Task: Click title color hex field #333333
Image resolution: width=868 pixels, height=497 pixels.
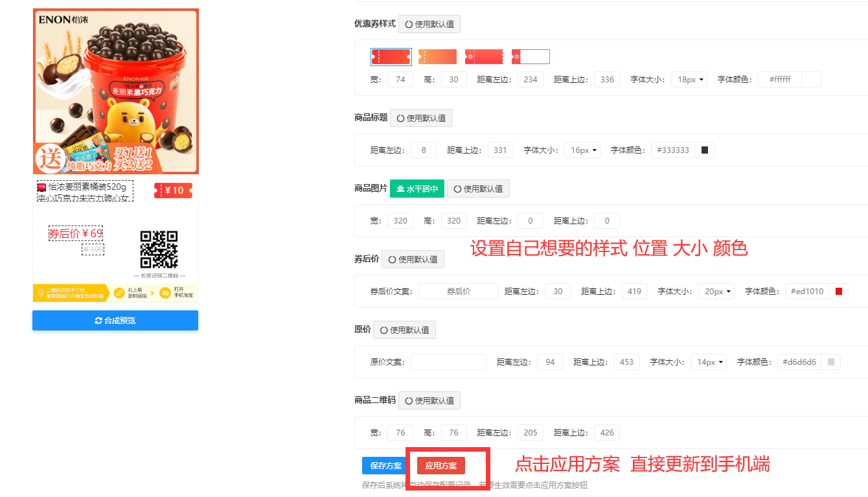Action: click(x=673, y=150)
